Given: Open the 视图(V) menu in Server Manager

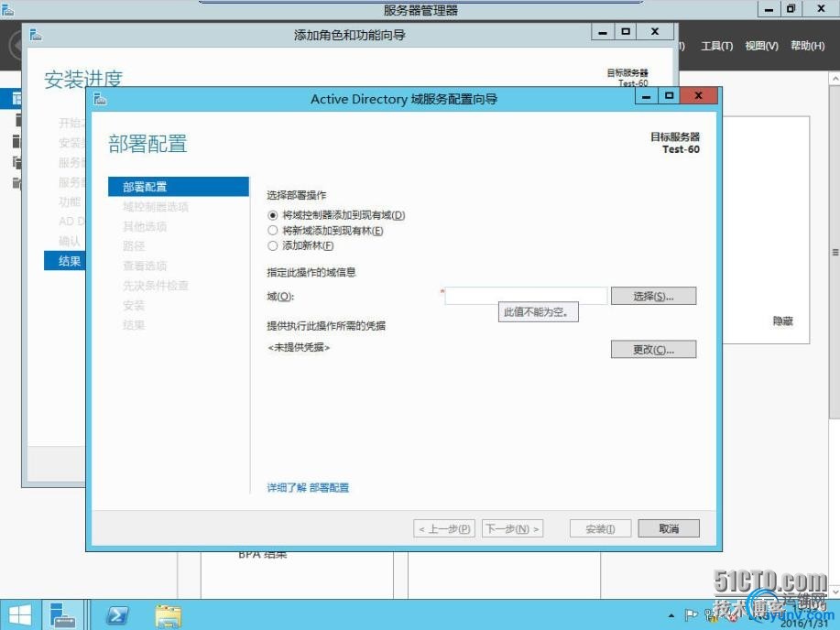Looking at the screenshot, I should 761,46.
